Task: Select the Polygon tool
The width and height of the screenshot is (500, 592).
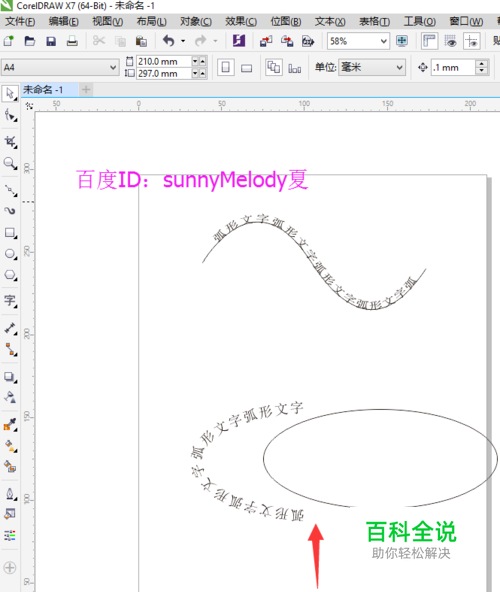Action: (x=10, y=274)
